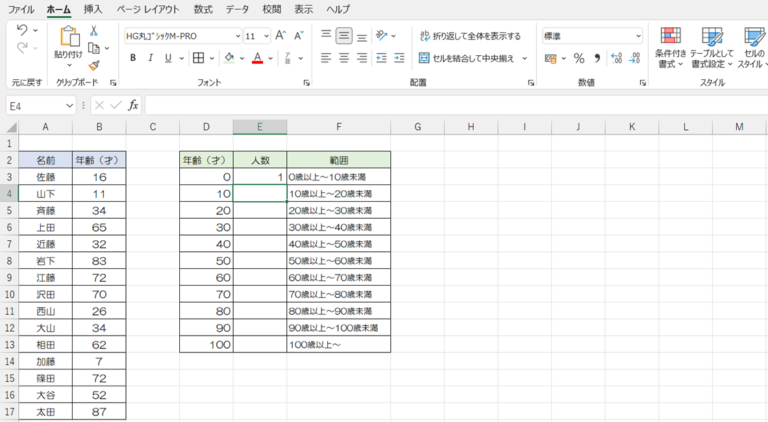This screenshot has height=422, width=768.
Task: Click the red font color swatch
Action: click(x=257, y=58)
